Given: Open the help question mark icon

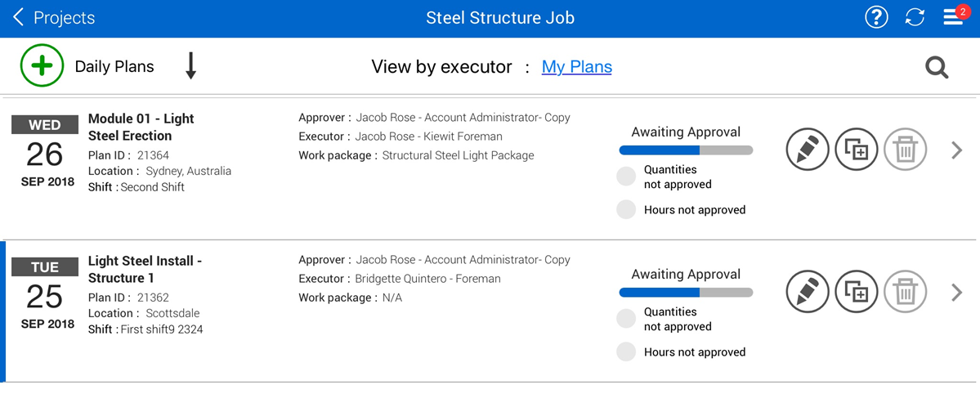Looking at the screenshot, I should pos(876,18).
